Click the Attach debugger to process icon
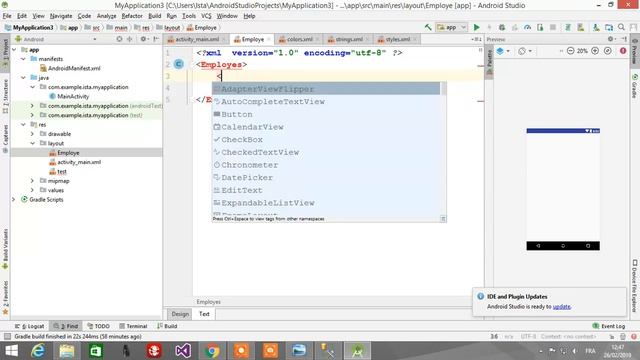This screenshot has width=640, height=360. point(540,27)
